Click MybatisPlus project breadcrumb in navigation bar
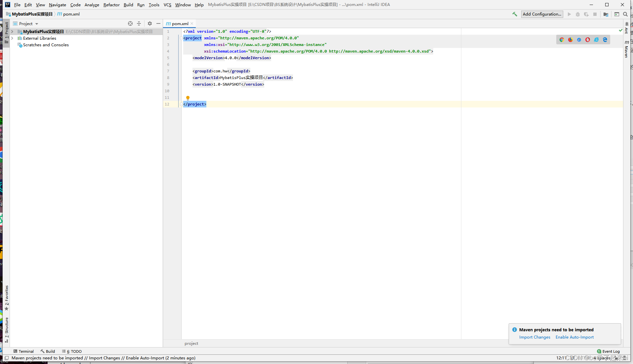The image size is (633, 364). (29, 14)
